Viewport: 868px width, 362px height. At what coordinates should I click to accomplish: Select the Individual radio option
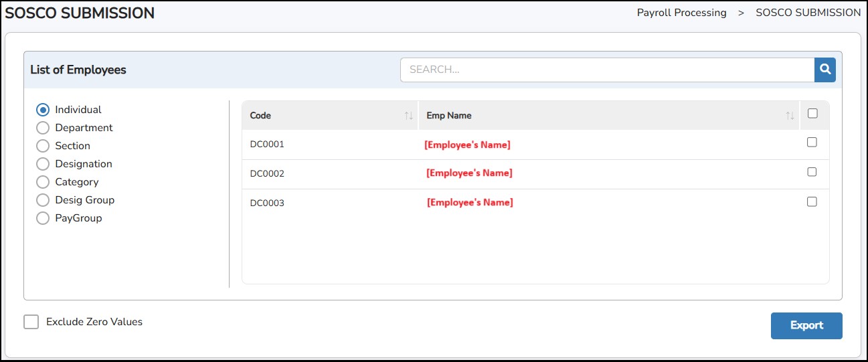(x=43, y=110)
